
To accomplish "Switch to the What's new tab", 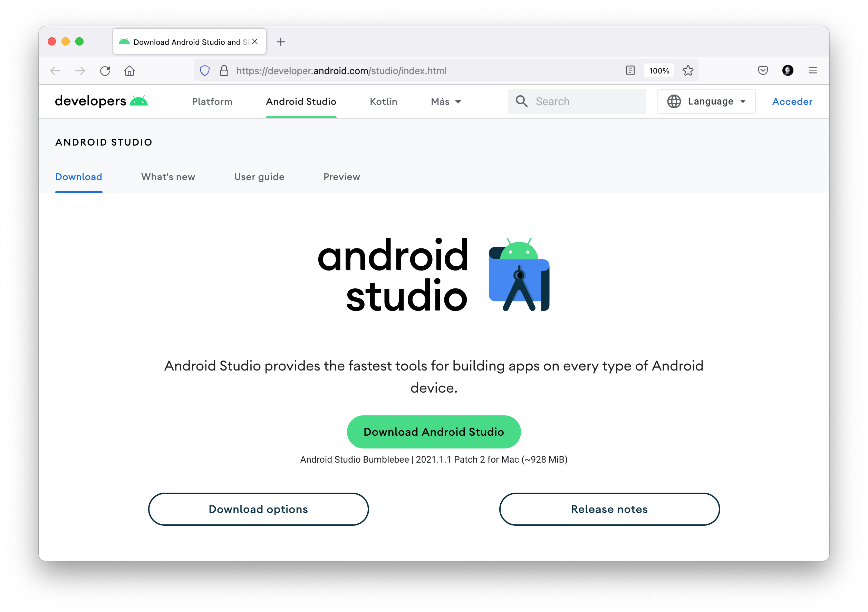I will [168, 177].
